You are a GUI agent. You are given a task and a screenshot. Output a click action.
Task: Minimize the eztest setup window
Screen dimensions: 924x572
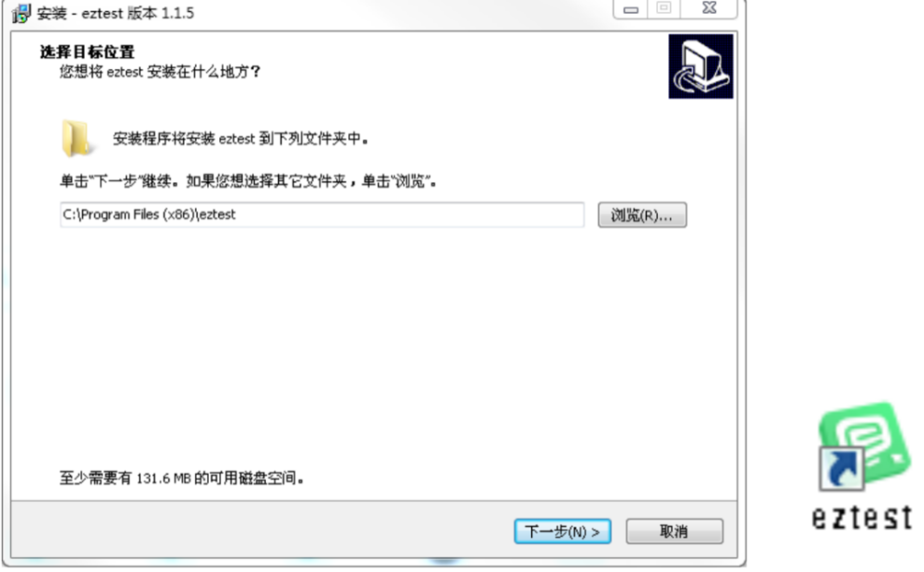point(630,9)
